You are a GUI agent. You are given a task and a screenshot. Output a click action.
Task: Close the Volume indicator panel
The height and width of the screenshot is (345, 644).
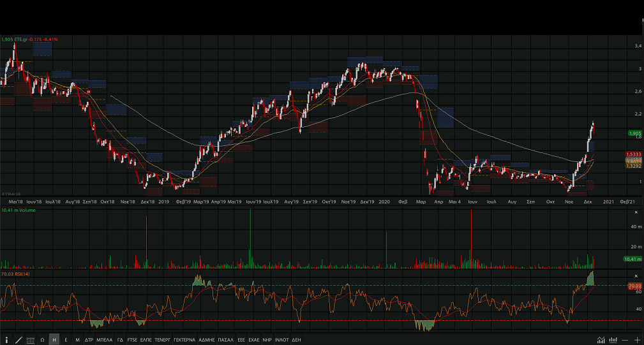point(636,211)
